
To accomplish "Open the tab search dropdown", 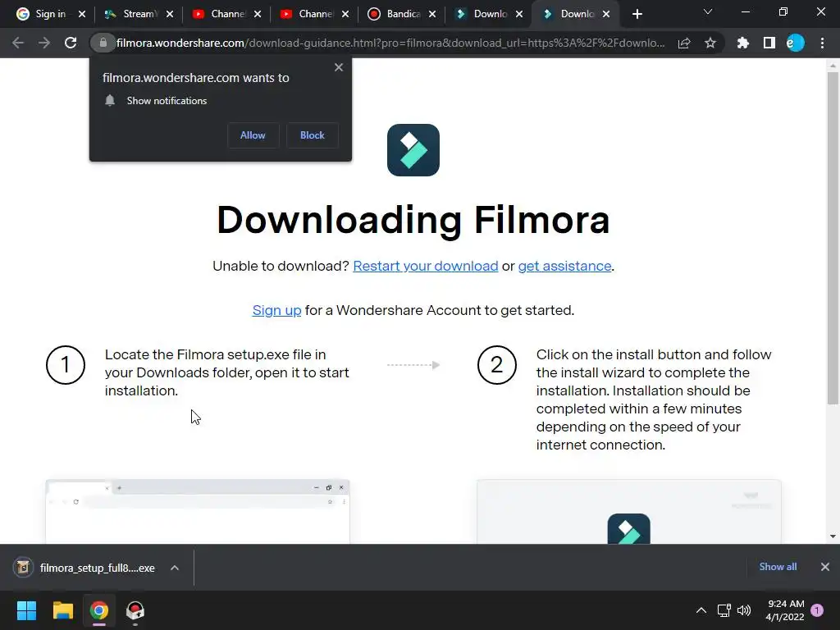I will (x=708, y=11).
